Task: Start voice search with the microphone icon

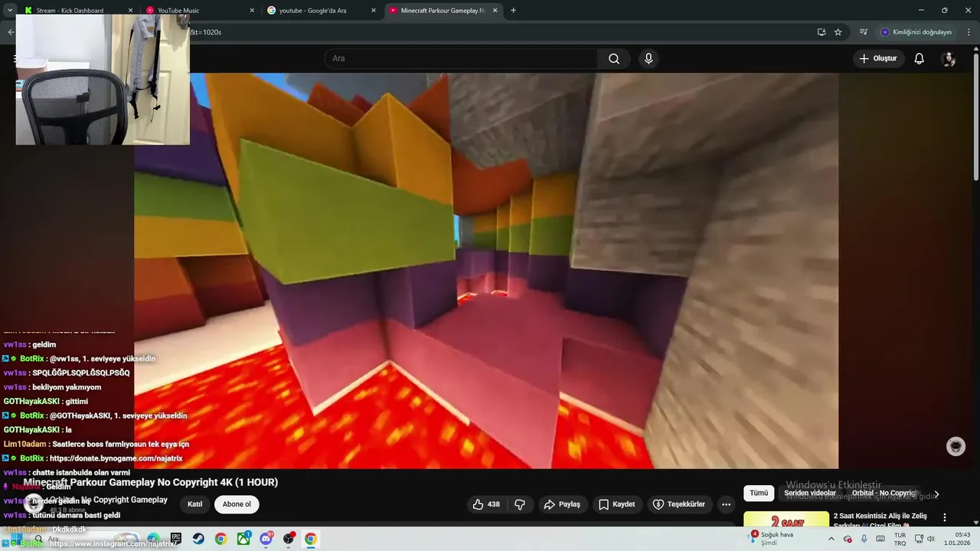Action: click(x=648, y=59)
